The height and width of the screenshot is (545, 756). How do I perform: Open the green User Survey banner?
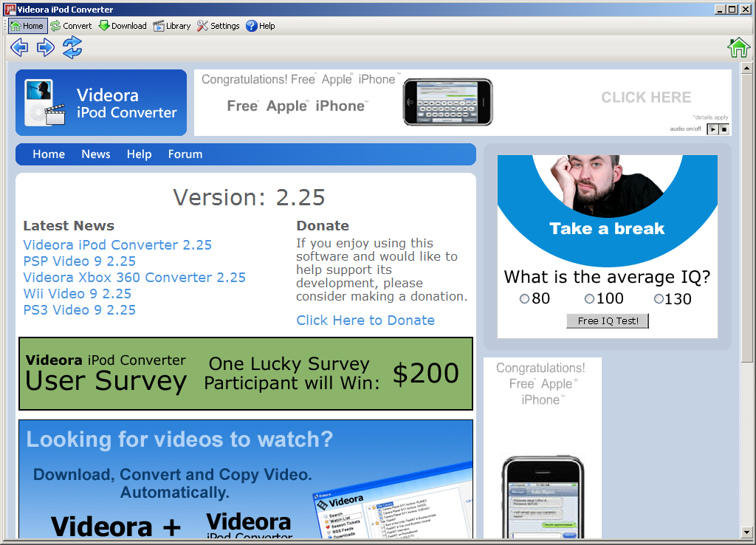click(246, 374)
